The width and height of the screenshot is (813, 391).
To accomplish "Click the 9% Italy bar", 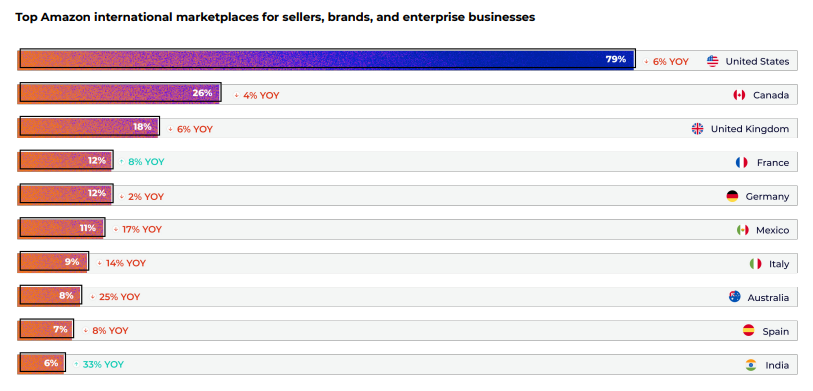I will [54, 261].
